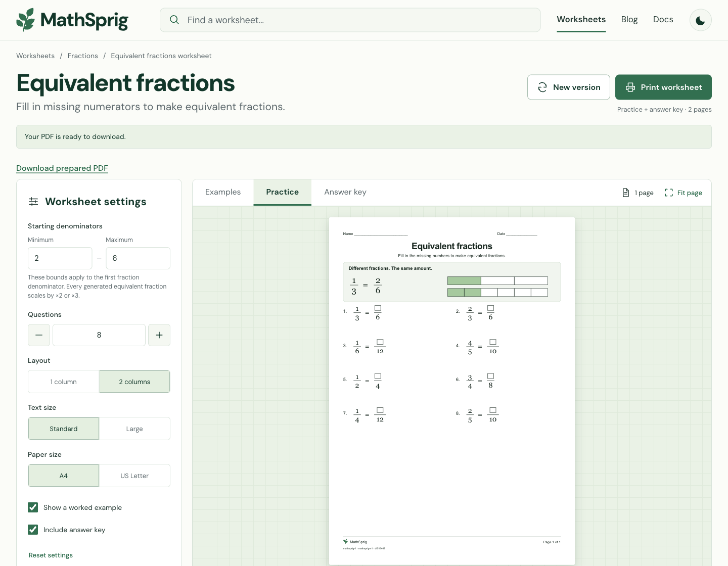Choose Standard text size
The width and height of the screenshot is (728, 566).
[x=64, y=429]
